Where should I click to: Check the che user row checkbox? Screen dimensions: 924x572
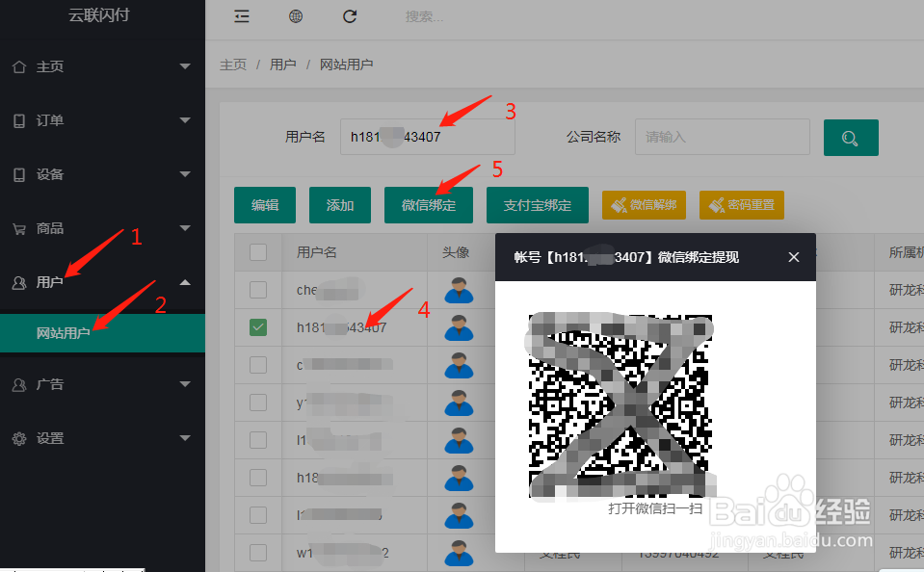point(258,290)
